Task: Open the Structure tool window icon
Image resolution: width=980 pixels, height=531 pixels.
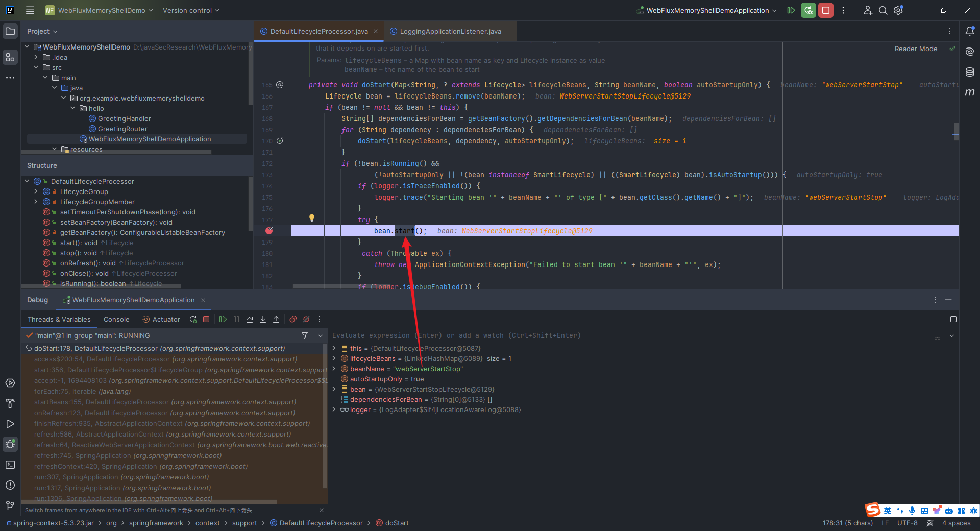Action: pos(10,57)
